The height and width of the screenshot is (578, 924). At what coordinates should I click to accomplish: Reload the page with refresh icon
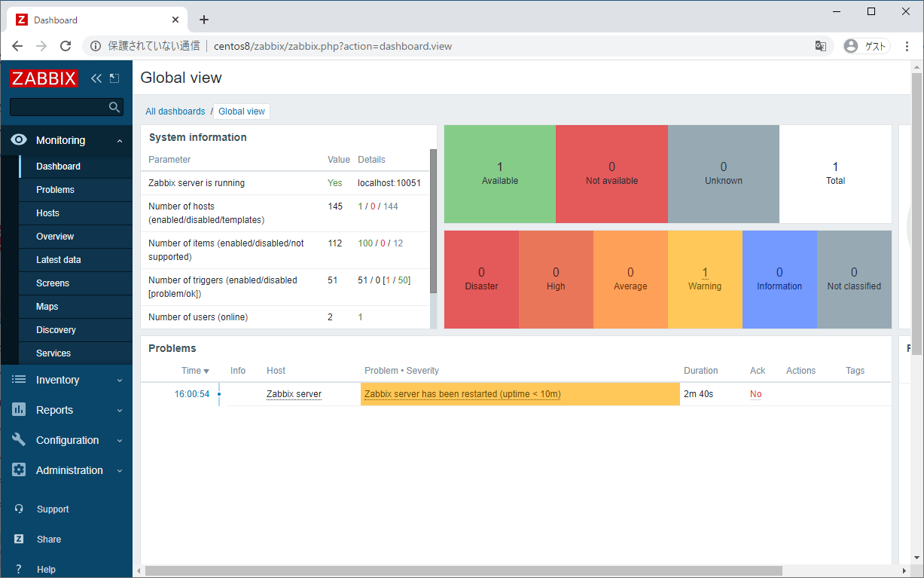(66, 46)
